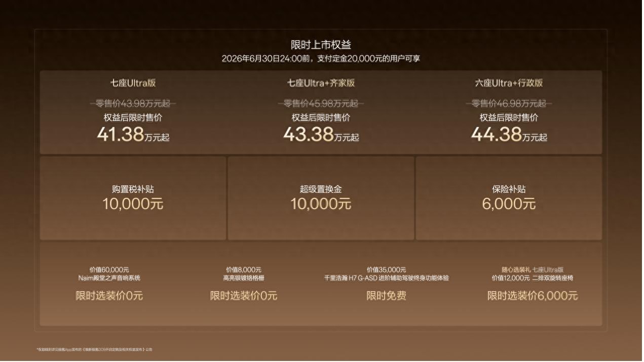The image size is (644, 362).
Task: Click the title 限时上市权益
Action: pyautogui.click(x=321, y=45)
